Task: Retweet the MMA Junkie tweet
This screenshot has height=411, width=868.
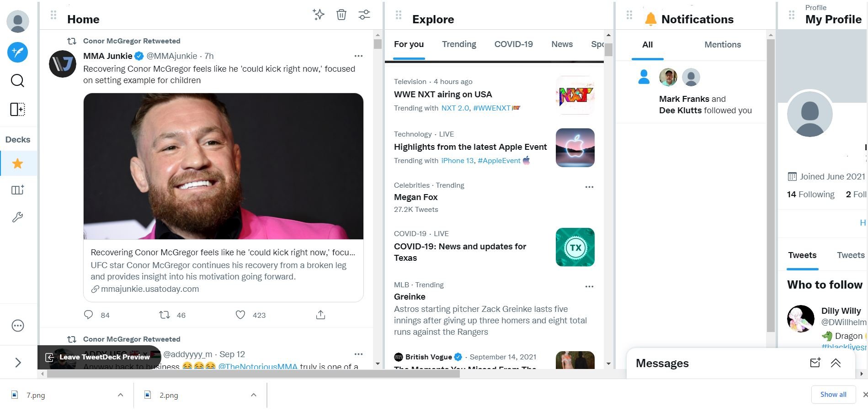Action: point(165,315)
